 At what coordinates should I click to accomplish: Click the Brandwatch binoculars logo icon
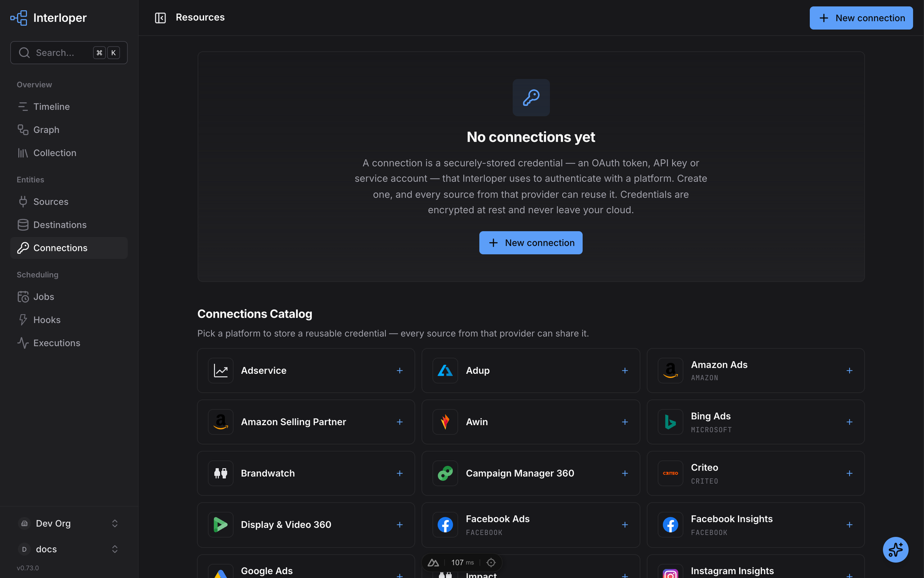point(220,473)
